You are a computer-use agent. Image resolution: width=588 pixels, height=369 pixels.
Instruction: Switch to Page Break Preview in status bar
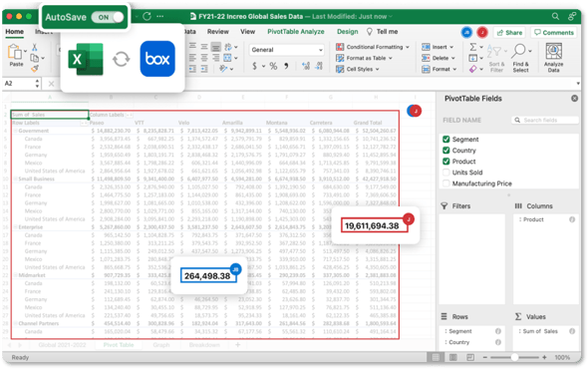470,357
